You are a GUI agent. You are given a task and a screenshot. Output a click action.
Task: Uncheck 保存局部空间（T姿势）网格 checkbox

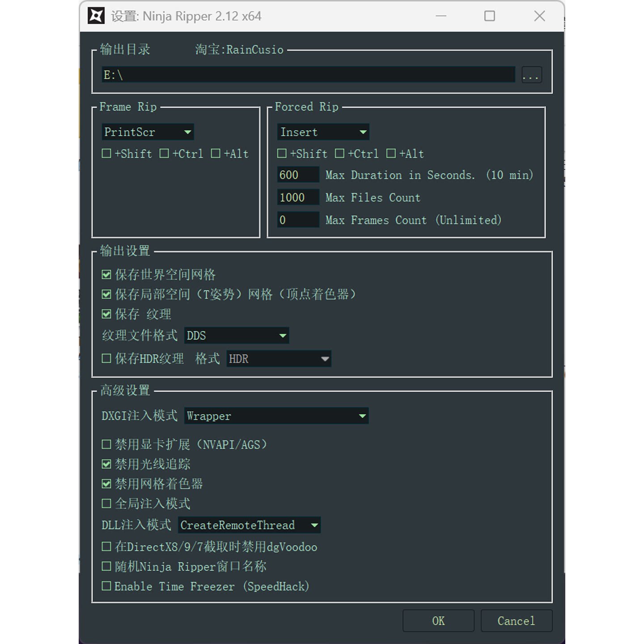106,294
